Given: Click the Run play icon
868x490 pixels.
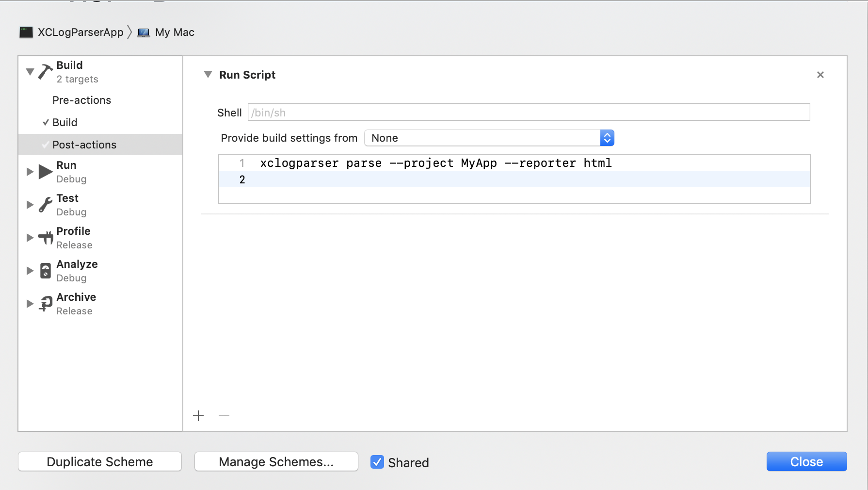Looking at the screenshot, I should 46,172.
